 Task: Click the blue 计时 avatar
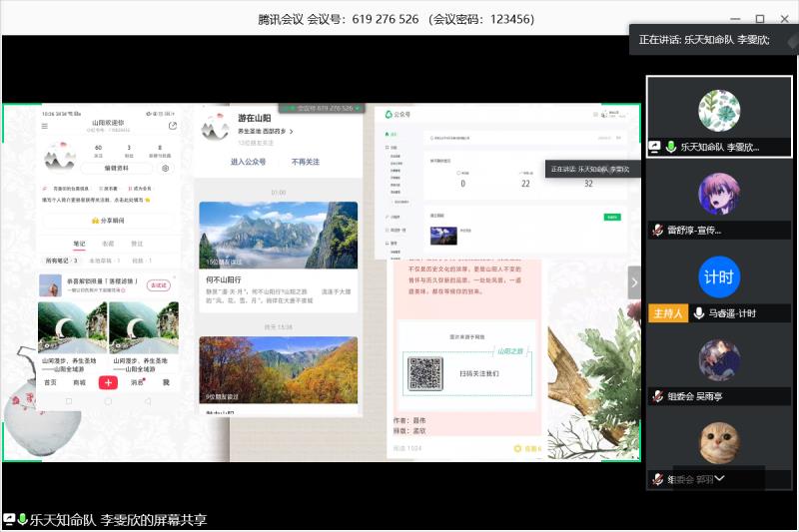click(x=719, y=276)
